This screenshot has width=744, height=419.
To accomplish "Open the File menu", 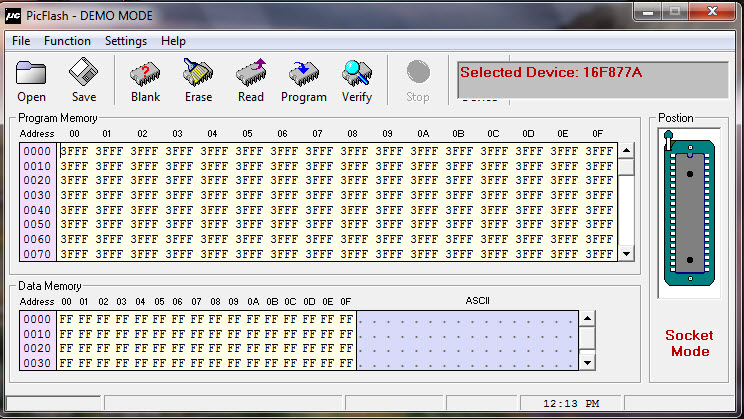I will click(x=21, y=41).
